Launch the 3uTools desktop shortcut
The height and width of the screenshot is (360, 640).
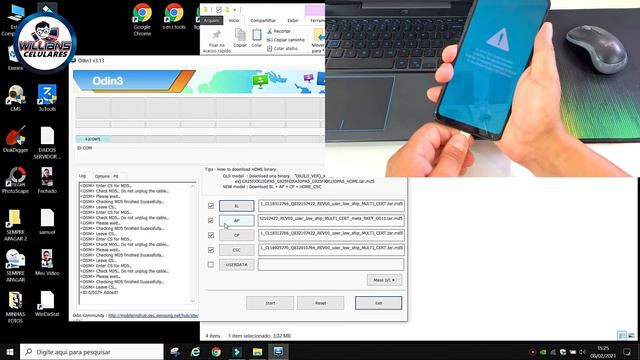pos(47,98)
